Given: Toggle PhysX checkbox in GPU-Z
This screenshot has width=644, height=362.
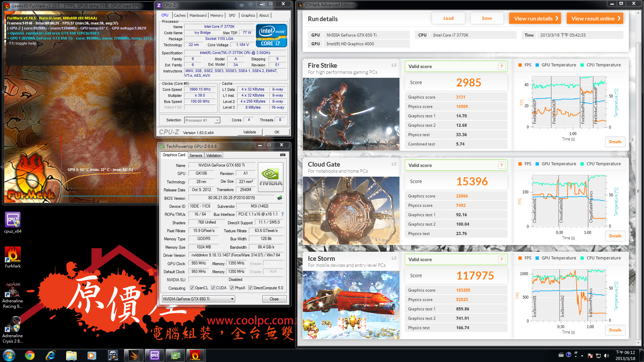Looking at the screenshot, I should tap(232, 288).
